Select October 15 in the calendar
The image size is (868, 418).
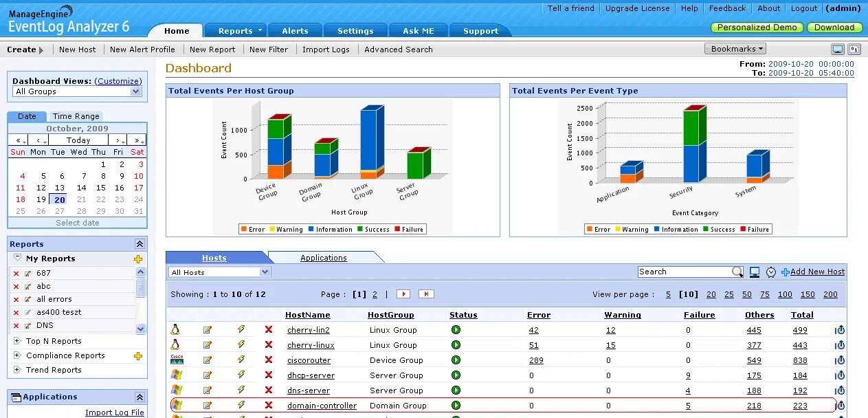(x=100, y=188)
